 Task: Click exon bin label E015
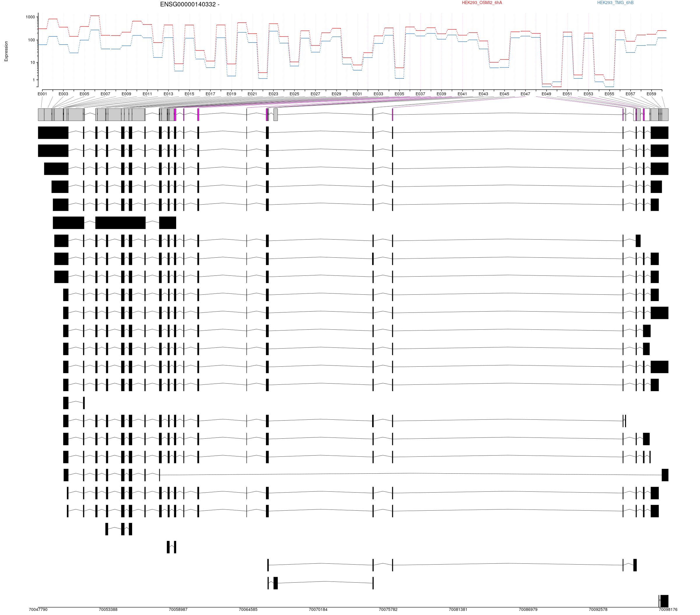[189, 94]
